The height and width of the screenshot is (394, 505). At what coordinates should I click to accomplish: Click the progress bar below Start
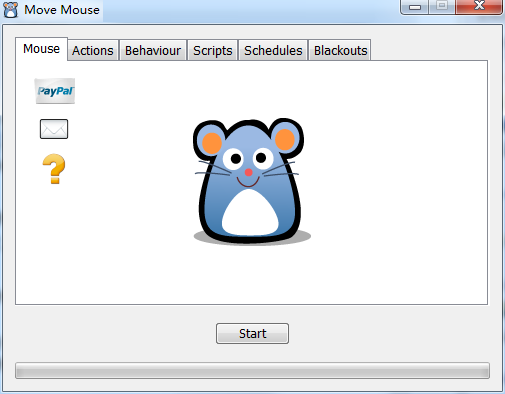coord(252,371)
